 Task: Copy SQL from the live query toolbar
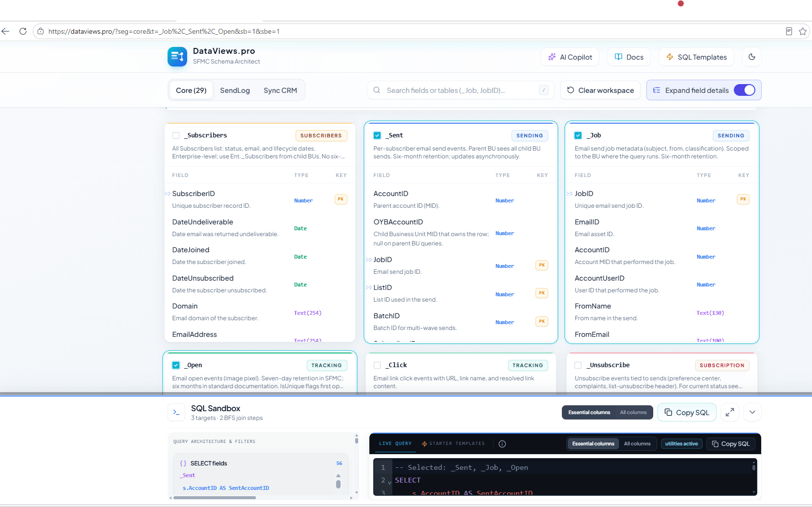tap(731, 444)
